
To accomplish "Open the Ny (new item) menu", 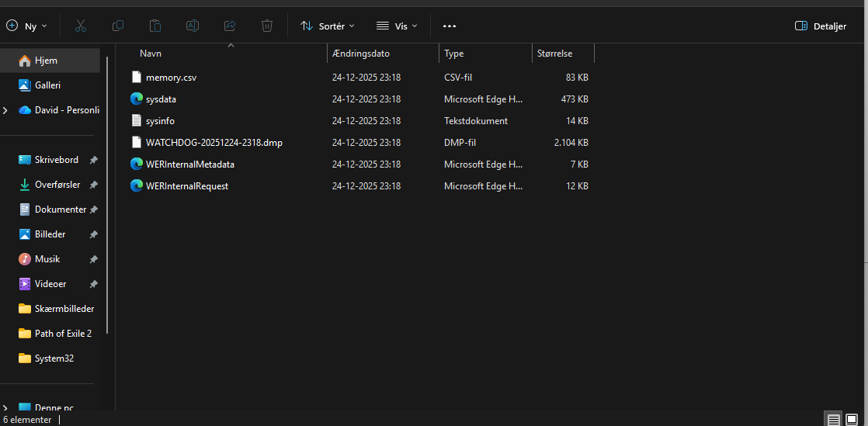I will 26,26.
